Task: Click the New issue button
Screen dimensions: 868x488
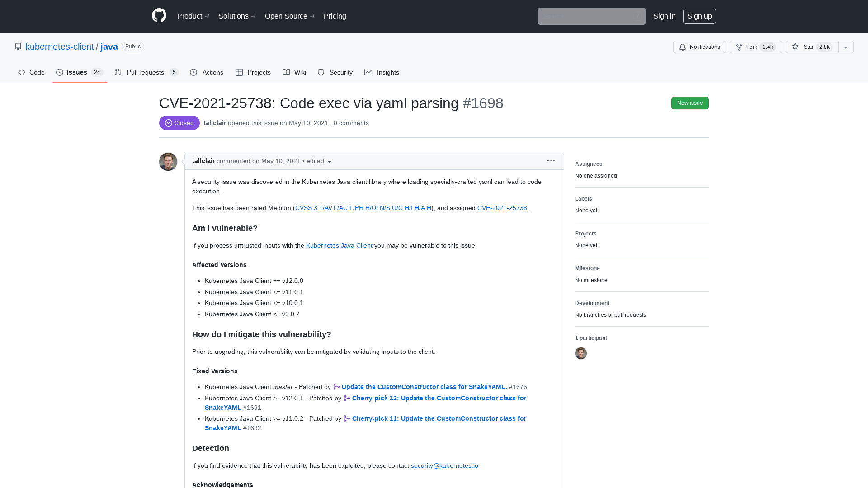Action: click(690, 103)
